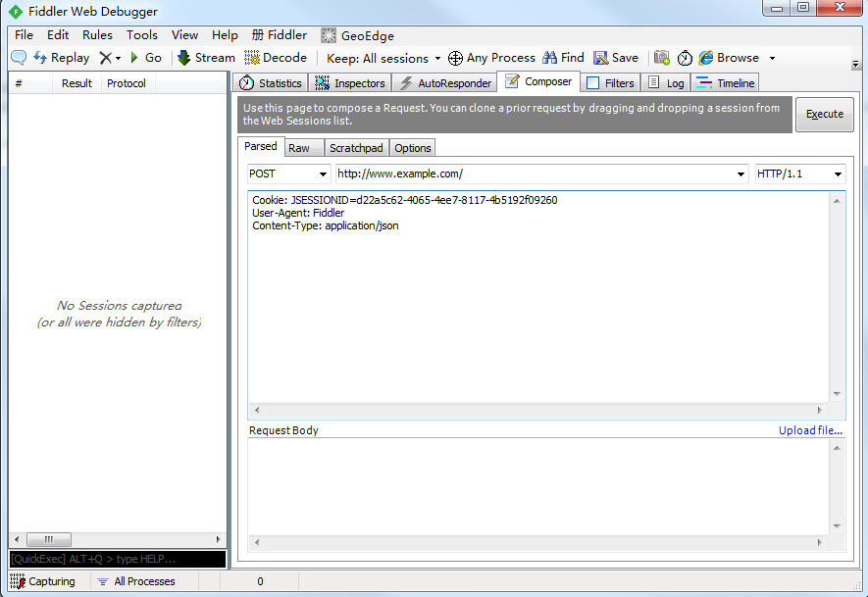
Task: Click the User-Agent: Fiddler header line
Action: [x=298, y=213]
